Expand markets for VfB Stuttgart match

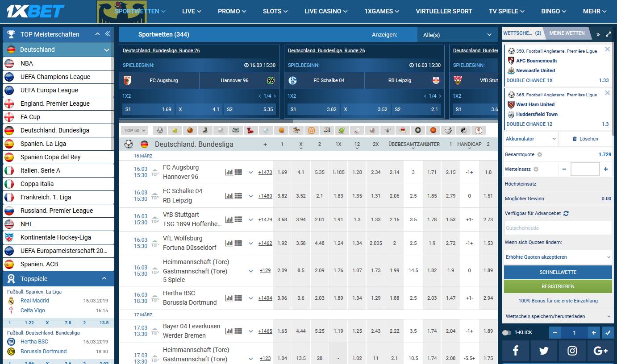tap(250, 219)
